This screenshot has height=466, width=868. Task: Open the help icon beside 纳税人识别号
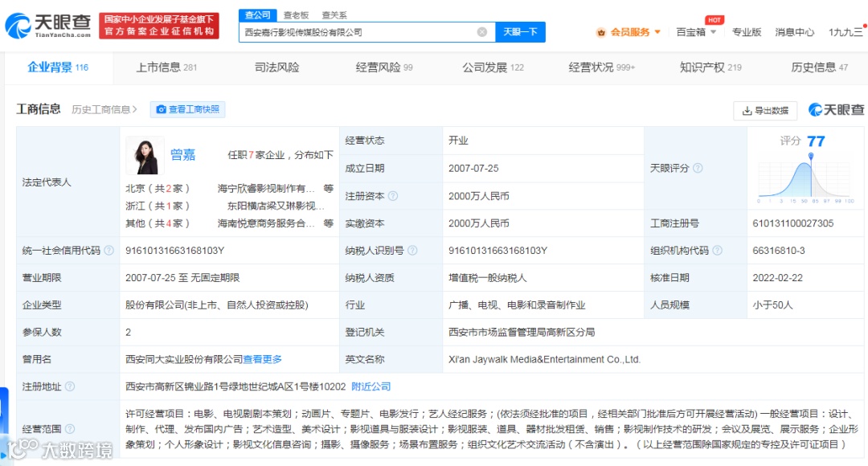tap(412, 250)
